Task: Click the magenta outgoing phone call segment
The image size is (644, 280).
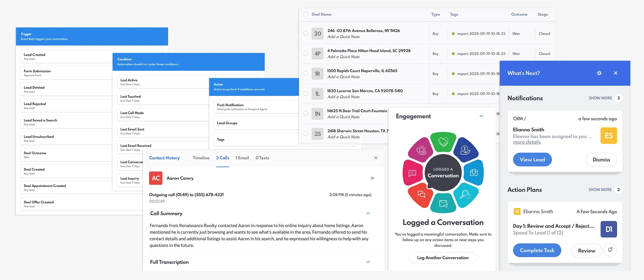Action: click(x=421, y=150)
